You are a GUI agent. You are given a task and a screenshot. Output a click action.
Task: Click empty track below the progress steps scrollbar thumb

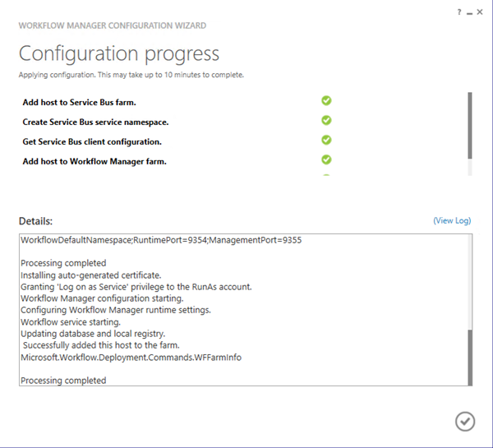tap(470, 168)
